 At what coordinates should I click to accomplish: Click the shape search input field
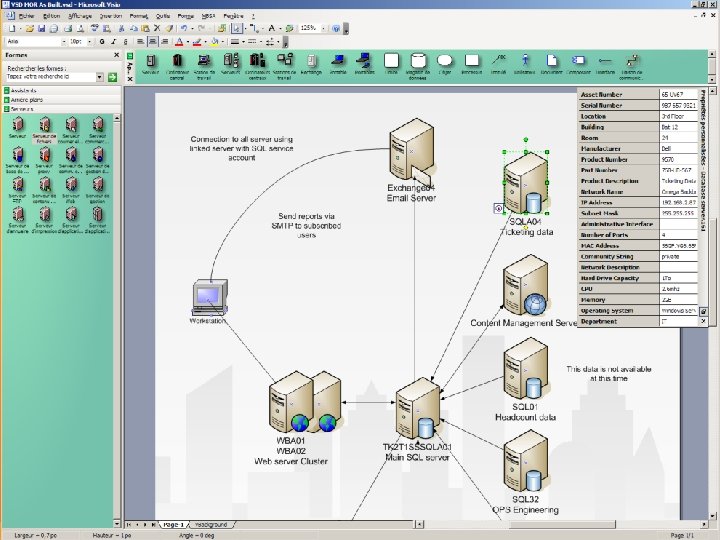(51, 77)
